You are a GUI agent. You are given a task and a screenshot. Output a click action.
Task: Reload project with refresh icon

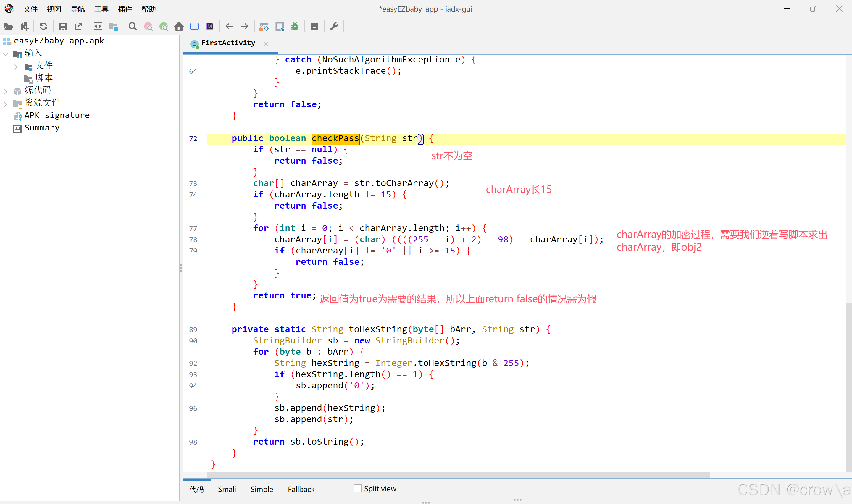[43, 27]
